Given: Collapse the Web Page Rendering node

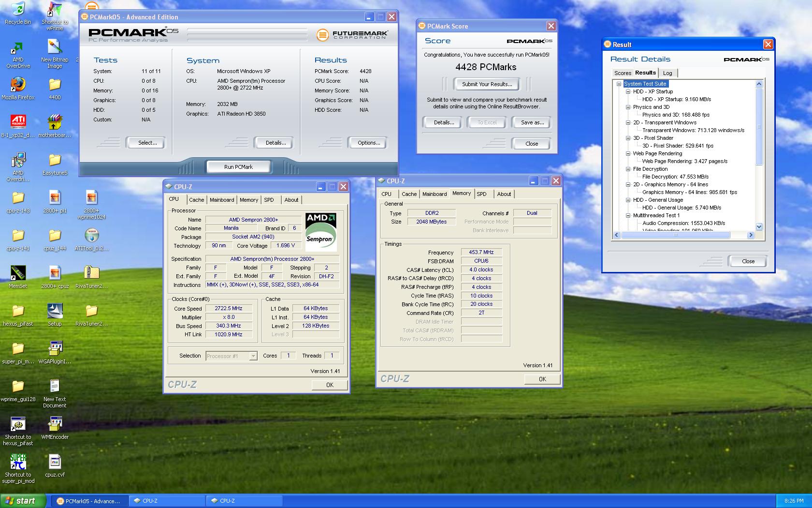Looking at the screenshot, I should [628, 153].
